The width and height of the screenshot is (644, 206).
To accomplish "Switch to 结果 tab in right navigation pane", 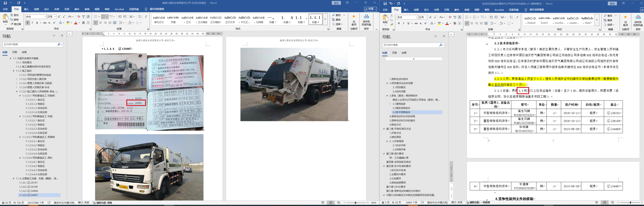I will pyautogui.click(x=404, y=53).
